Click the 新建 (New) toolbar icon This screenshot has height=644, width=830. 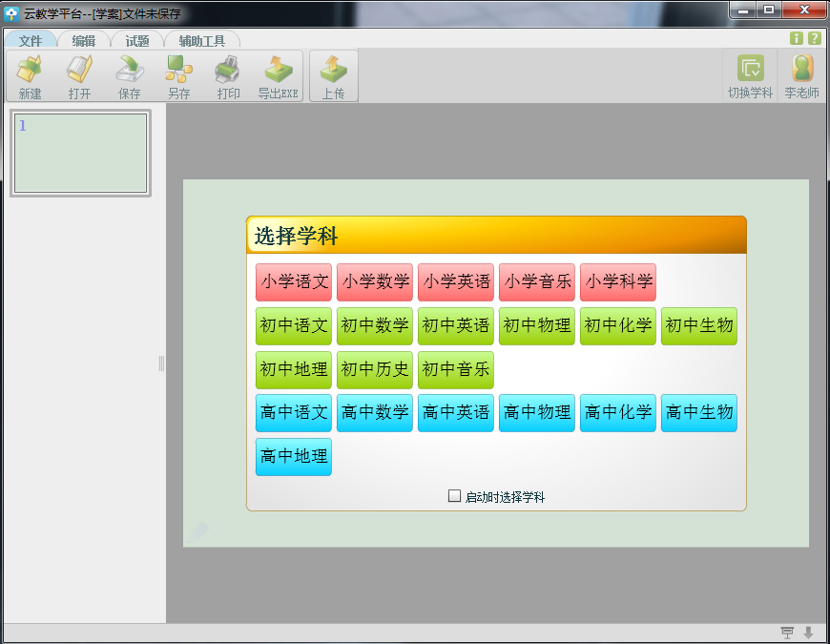tap(30, 75)
